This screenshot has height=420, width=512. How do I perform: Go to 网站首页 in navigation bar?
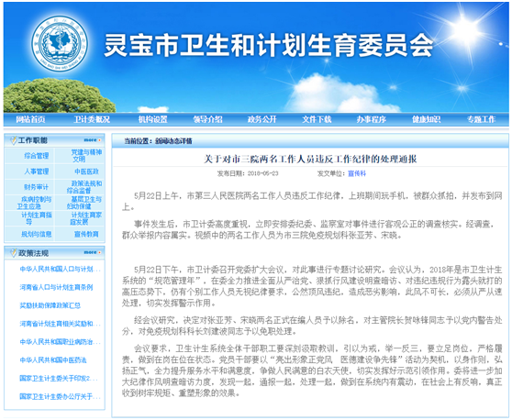tap(30, 119)
